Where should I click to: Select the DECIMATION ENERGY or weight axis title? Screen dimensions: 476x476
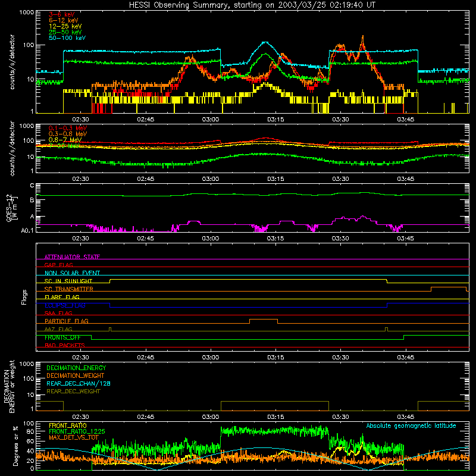tap(9, 386)
